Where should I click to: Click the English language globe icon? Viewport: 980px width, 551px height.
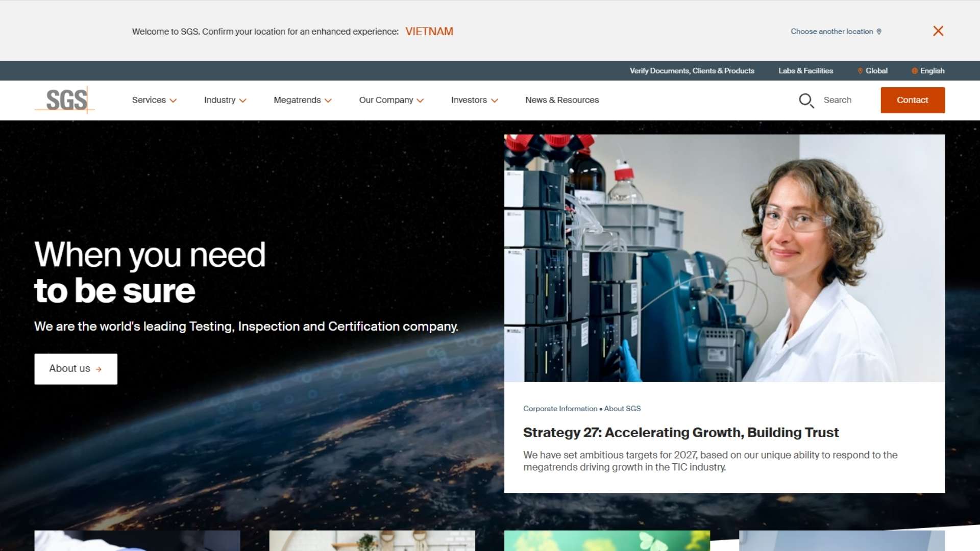915,71
